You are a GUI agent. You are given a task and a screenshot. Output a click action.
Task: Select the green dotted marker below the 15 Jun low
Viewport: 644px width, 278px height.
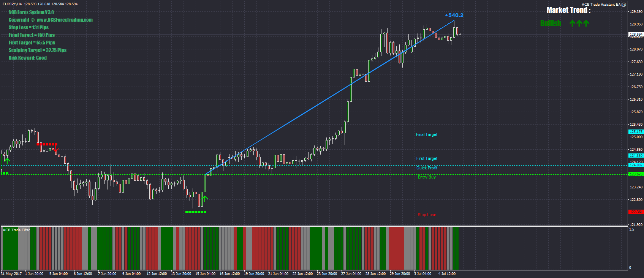click(196, 212)
